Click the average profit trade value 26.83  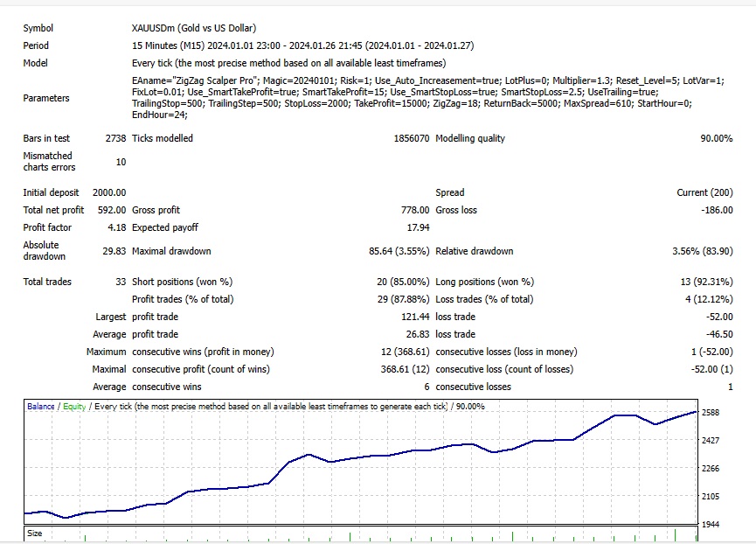(x=418, y=334)
